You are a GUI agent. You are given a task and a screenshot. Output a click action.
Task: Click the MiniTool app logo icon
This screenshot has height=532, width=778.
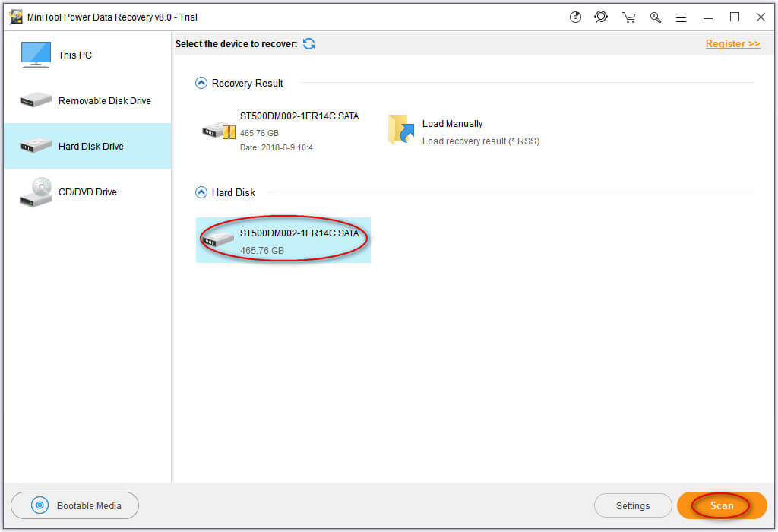[x=16, y=17]
